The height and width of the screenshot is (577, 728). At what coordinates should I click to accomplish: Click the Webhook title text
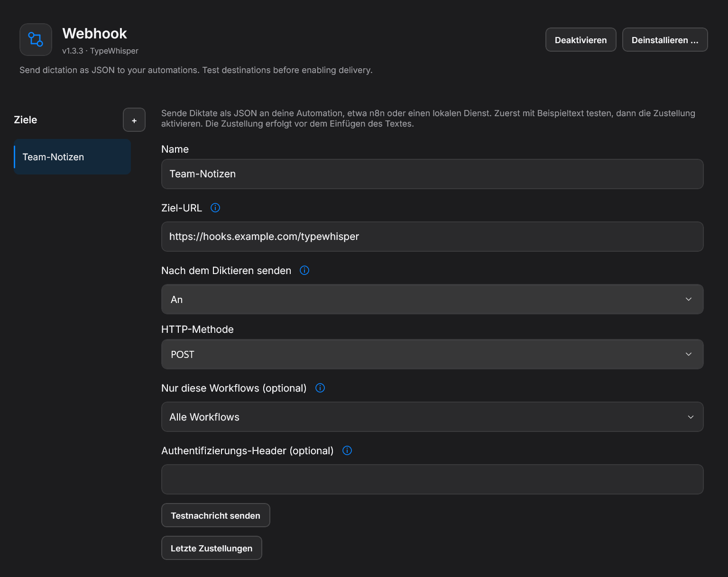coord(95,34)
